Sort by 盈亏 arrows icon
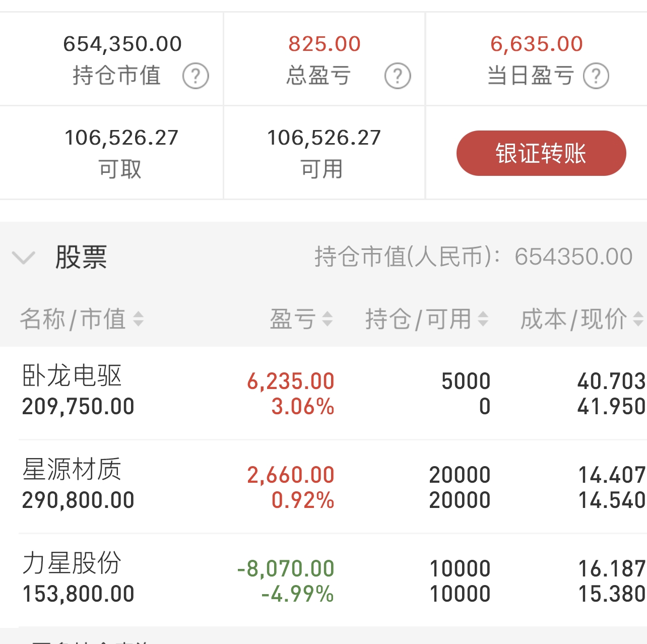Viewport: 647px width, 644px height. tap(328, 319)
